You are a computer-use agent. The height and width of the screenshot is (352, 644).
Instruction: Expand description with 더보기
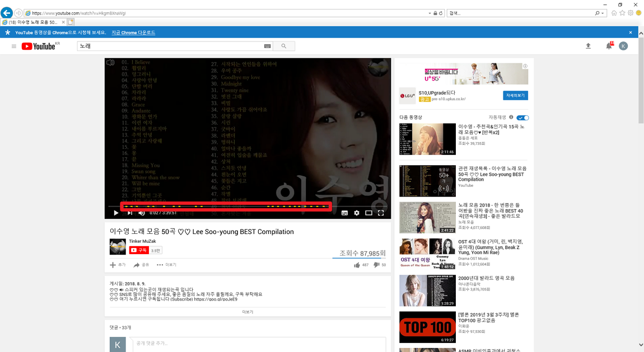(248, 312)
